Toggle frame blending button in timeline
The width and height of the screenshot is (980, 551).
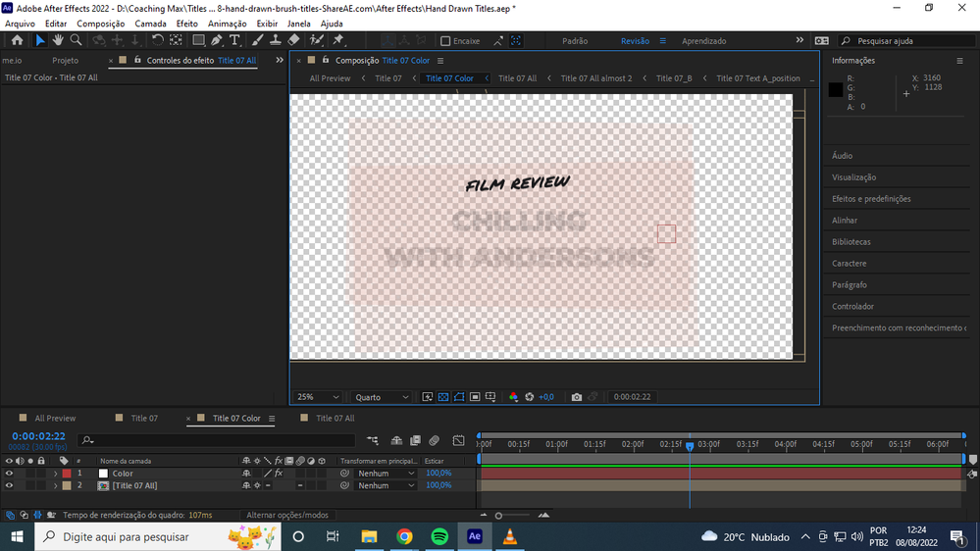click(415, 440)
